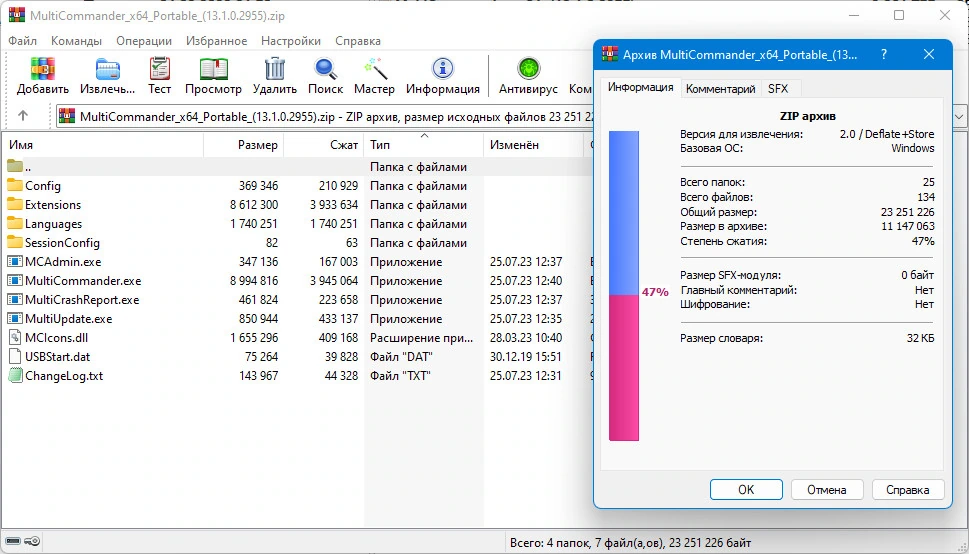Click the MultiCrashReport.exe file icon
The image size is (969, 554).
point(15,300)
